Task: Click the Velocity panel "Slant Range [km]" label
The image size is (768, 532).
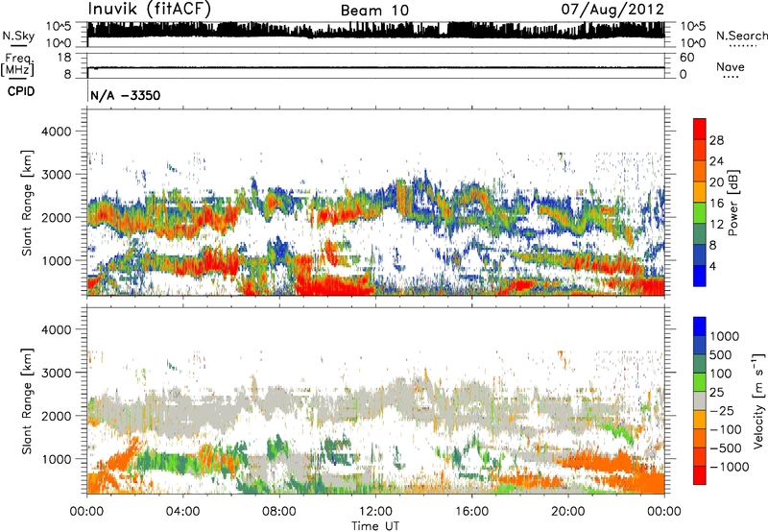Action: 27,400
